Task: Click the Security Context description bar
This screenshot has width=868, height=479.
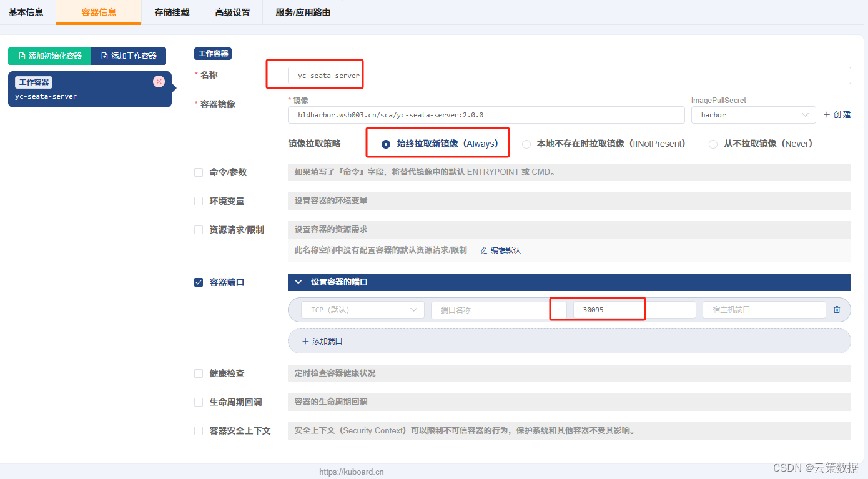Action: click(569, 431)
